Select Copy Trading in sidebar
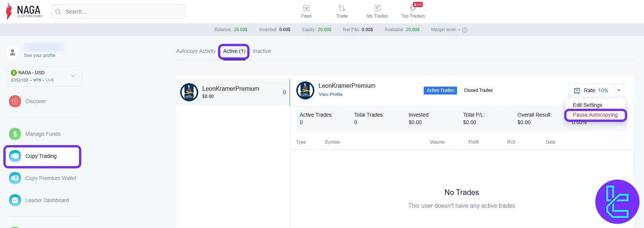644x228 pixels. click(41, 156)
